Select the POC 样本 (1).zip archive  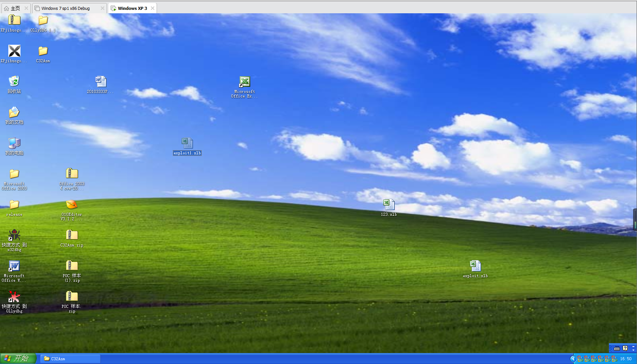(x=72, y=266)
